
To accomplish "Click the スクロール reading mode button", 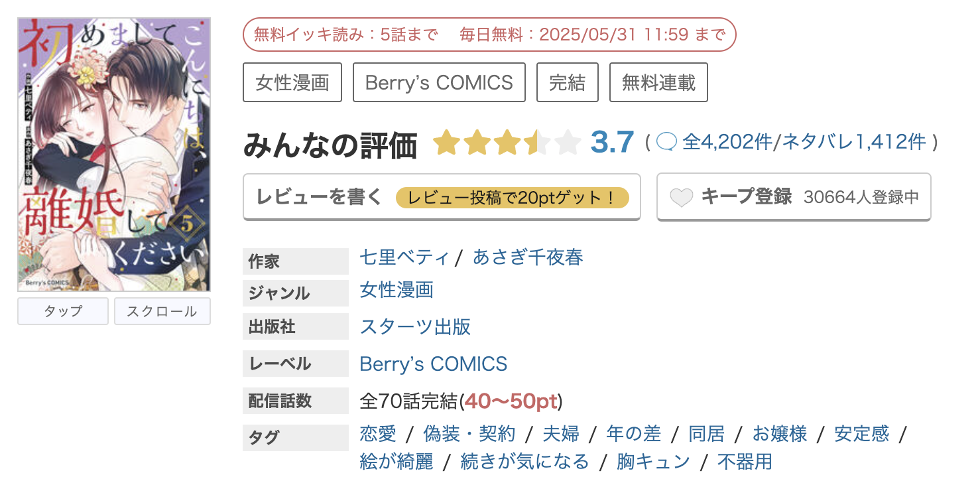I will [x=162, y=310].
